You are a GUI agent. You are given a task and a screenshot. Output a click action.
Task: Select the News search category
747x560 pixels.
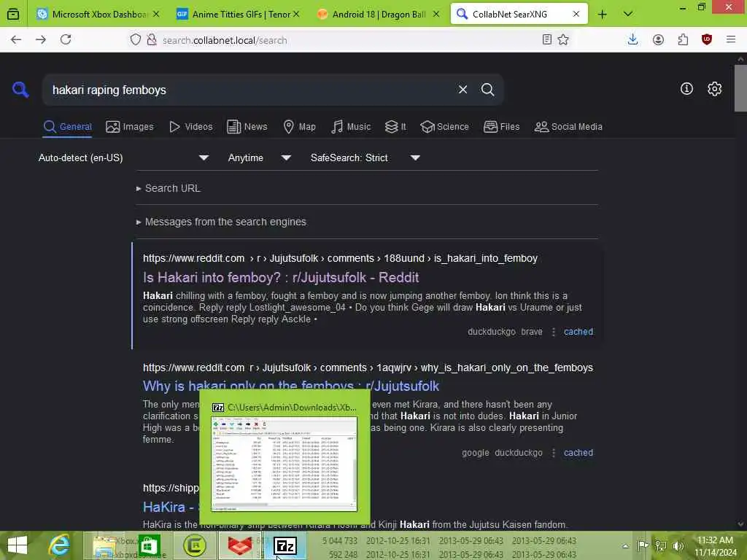(x=247, y=127)
